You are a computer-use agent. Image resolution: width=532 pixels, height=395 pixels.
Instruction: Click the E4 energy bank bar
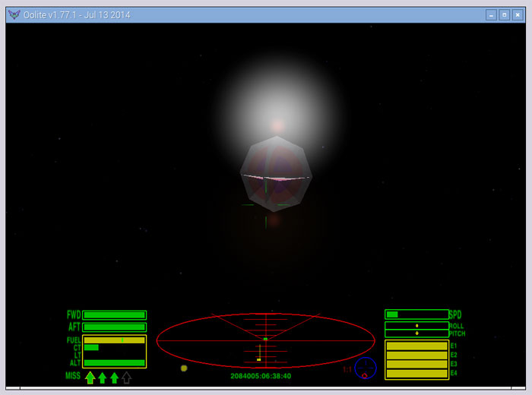(x=416, y=373)
